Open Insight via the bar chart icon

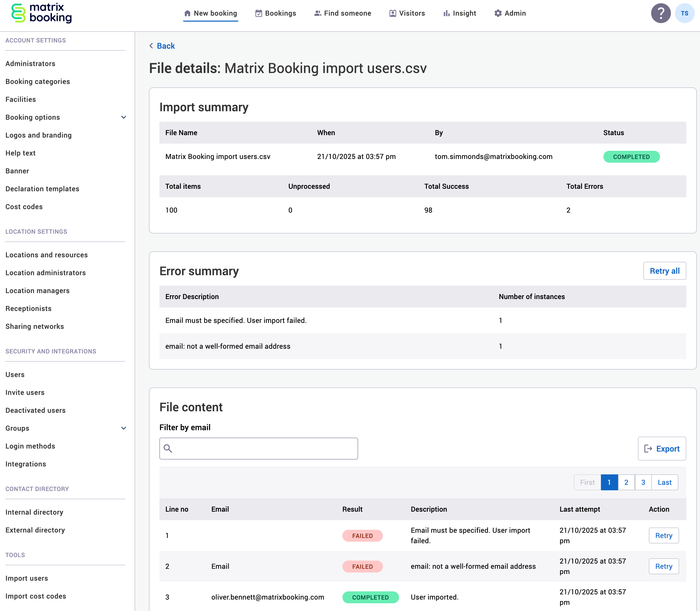(447, 13)
